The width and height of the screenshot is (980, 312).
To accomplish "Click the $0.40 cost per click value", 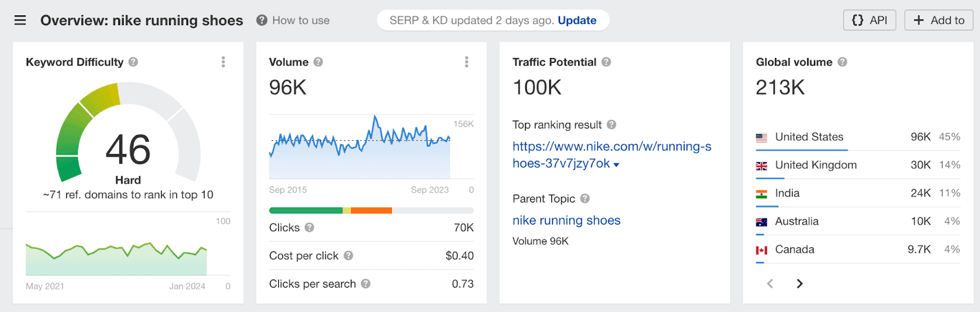I will click(x=459, y=256).
